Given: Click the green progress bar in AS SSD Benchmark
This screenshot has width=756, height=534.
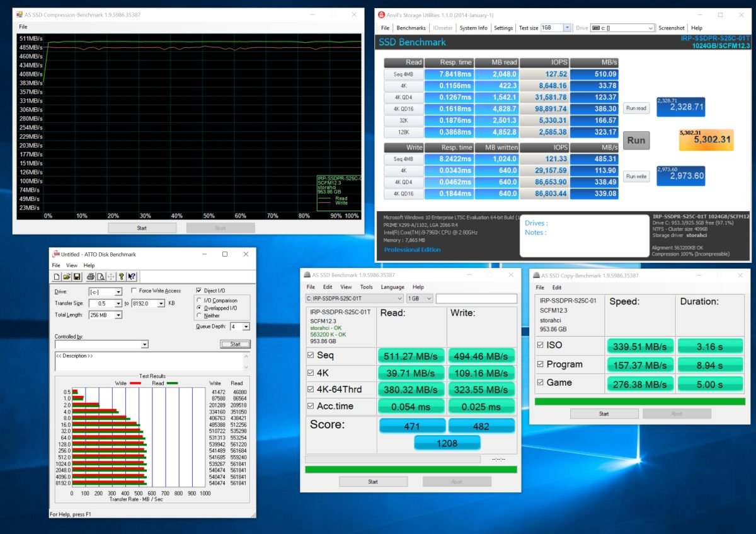Looking at the screenshot, I should coord(411,470).
